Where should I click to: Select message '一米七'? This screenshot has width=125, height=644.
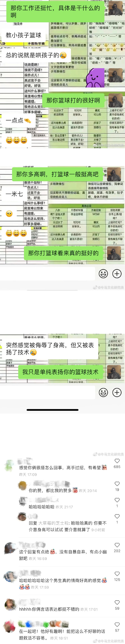pos(14,194)
